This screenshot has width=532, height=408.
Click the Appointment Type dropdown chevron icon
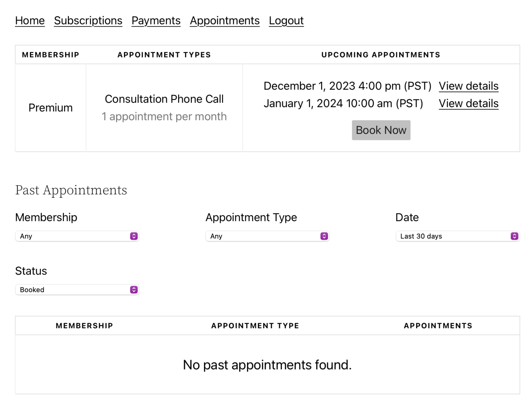tap(323, 236)
